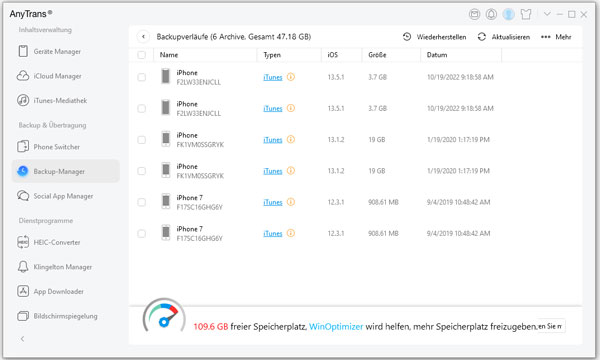The width and height of the screenshot is (600, 360).
Task: Open the user account icon
Action: pos(509,15)
